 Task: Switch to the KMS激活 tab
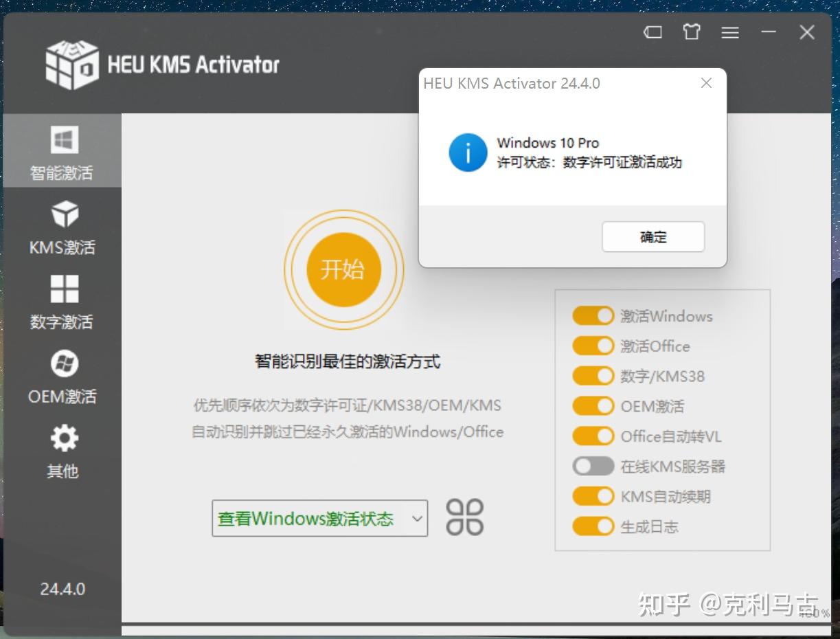pyautogui.click(x=62, y=227)
